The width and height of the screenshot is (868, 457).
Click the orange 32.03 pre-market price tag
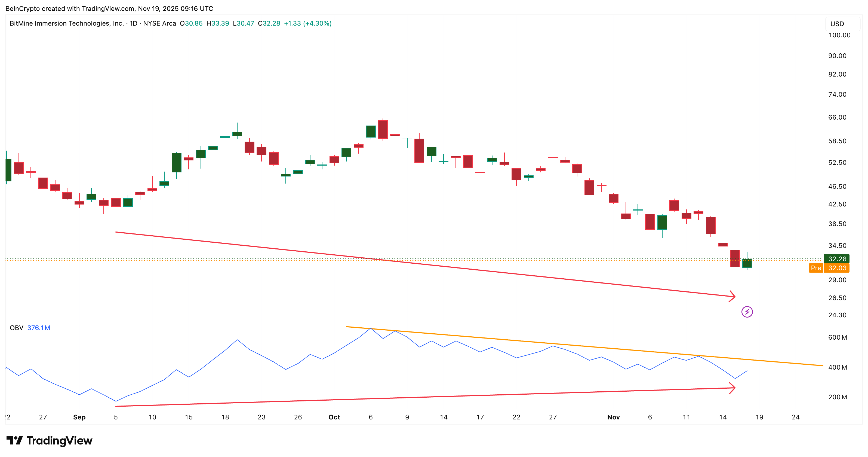point(837,268)
